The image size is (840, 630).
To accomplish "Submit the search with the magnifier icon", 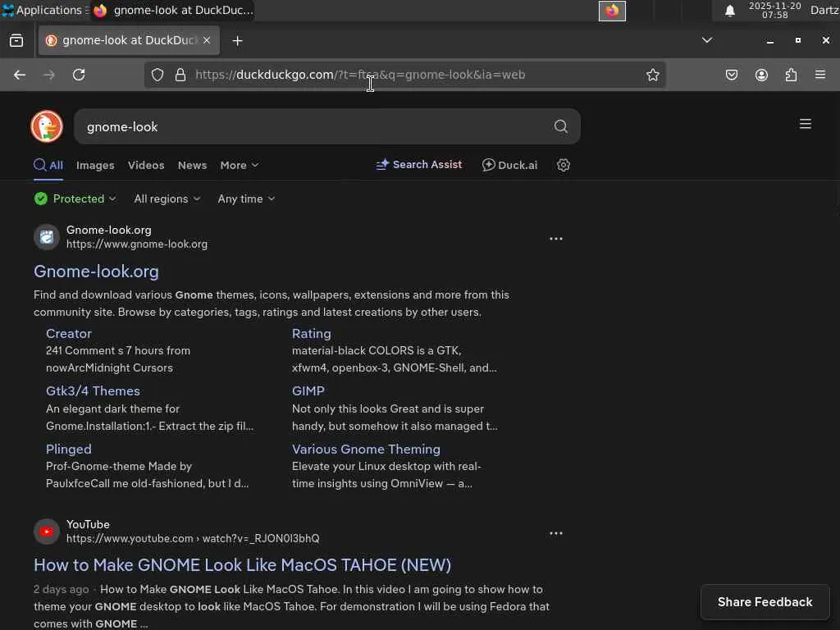I will pos(561,126).
